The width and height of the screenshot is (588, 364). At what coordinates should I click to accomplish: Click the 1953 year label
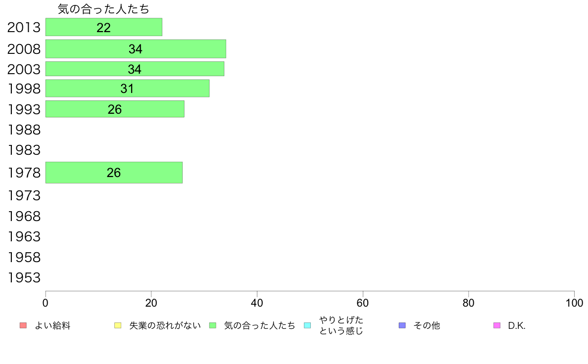(24, 278)
